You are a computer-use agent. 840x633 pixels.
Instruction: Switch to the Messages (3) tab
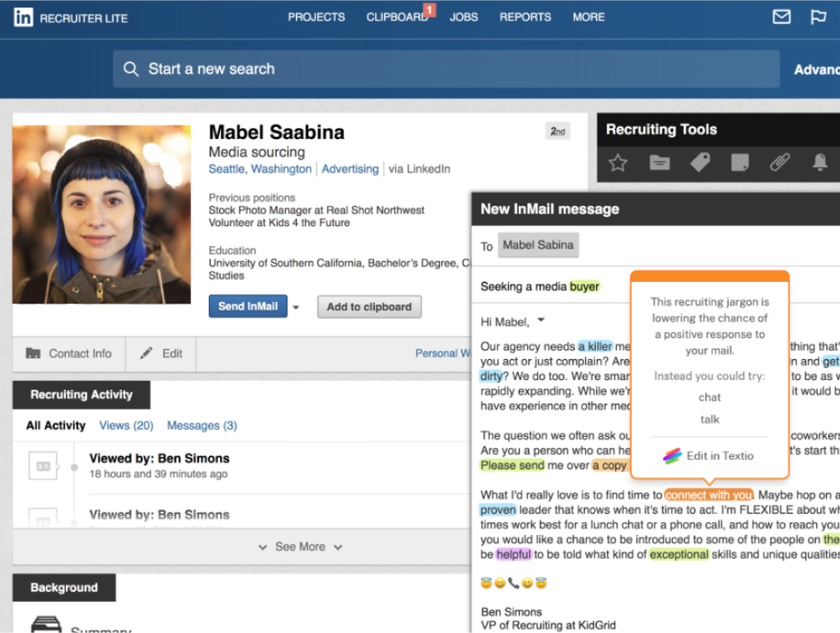[202, 426]
